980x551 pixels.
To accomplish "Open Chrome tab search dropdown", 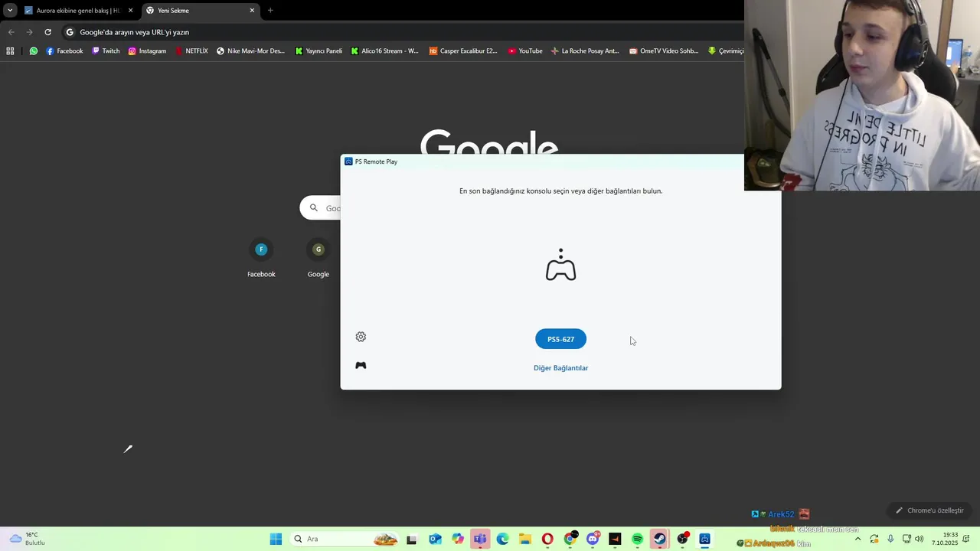I will point(9,11).
